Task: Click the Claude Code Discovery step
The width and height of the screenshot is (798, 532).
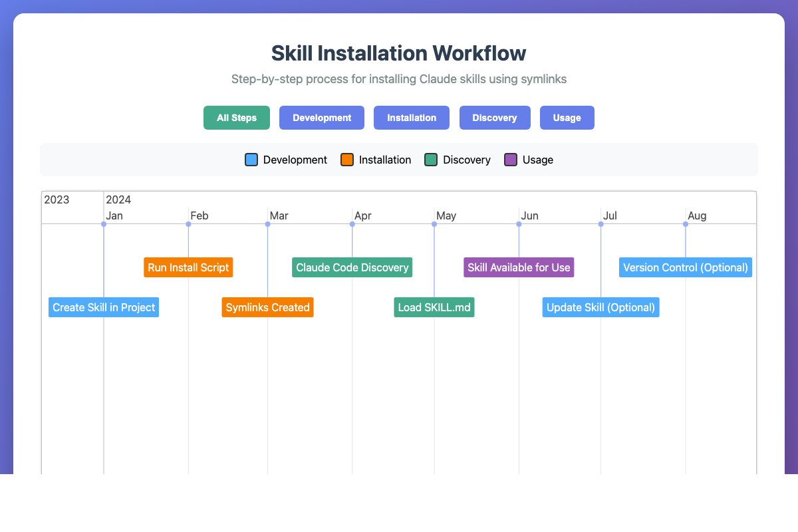Action: pos(352,267)
